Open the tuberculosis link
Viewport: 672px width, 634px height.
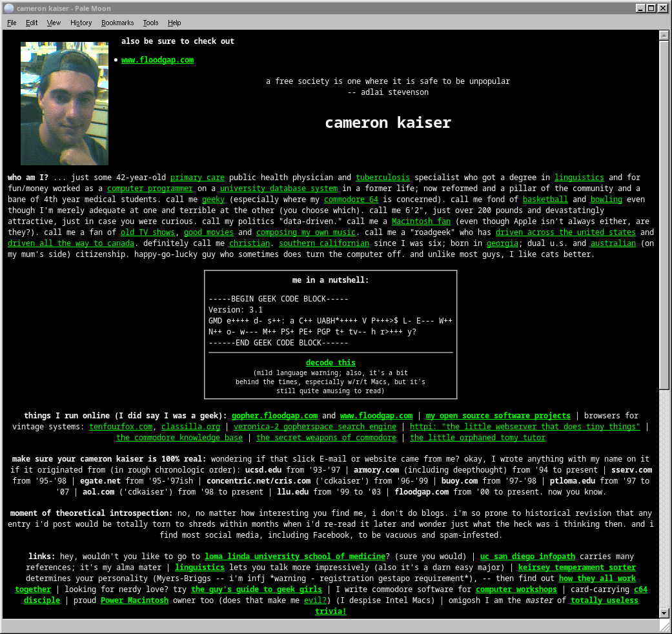click(x=382, y=178)
